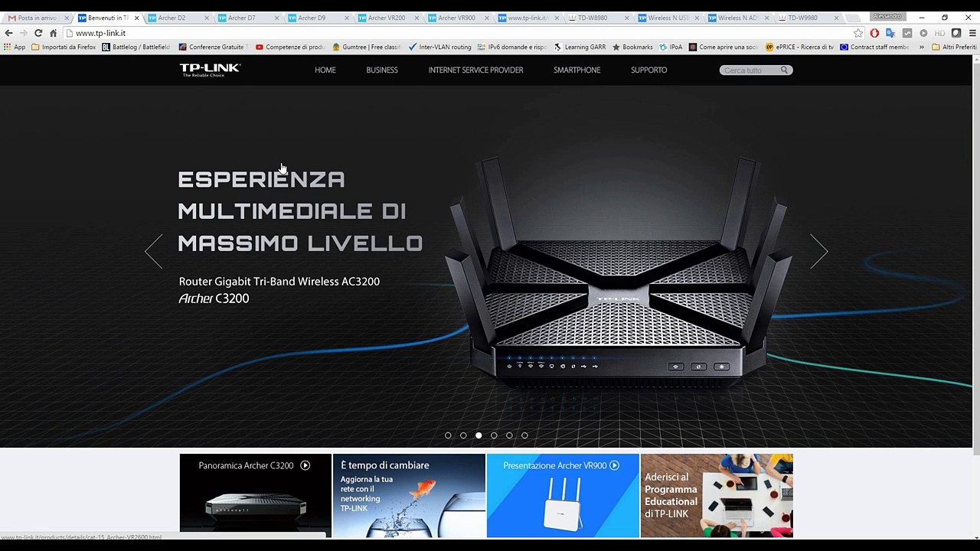Bookmark this page with the star icon
This screenshot has height=551, width=980.
click(x=858, y=33)
